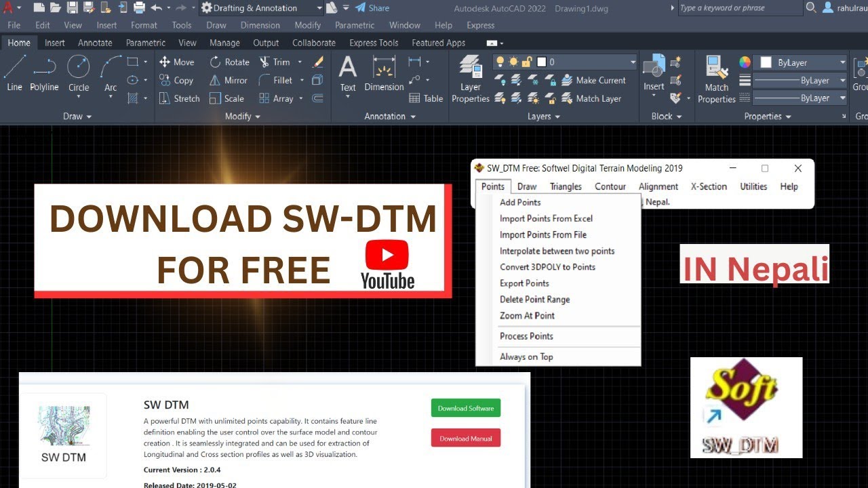
Task: Open Layer Properties manager
Action: pyautogui.click(x=471, y=79)
